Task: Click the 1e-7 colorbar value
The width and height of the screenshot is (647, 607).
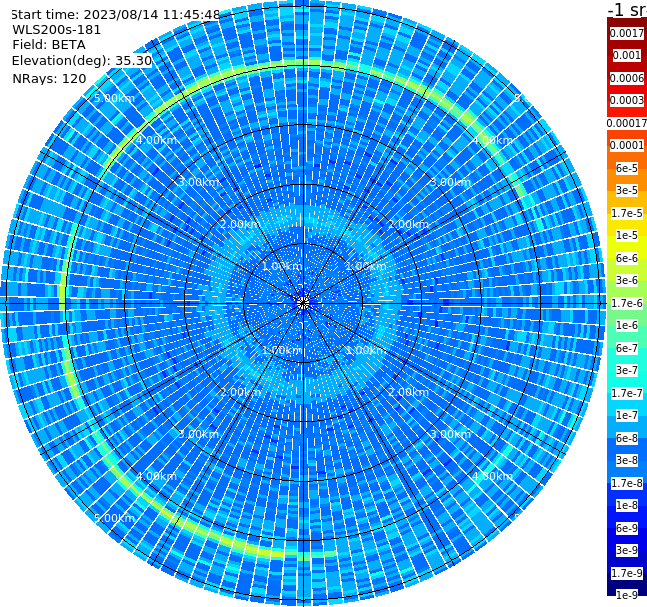Action: pos(627,415)
